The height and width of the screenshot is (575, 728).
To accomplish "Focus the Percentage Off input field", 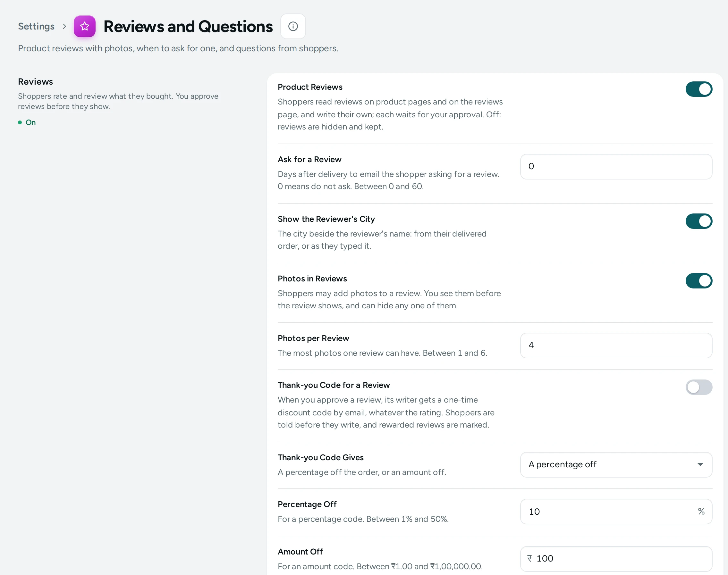I will coord(616,511).
